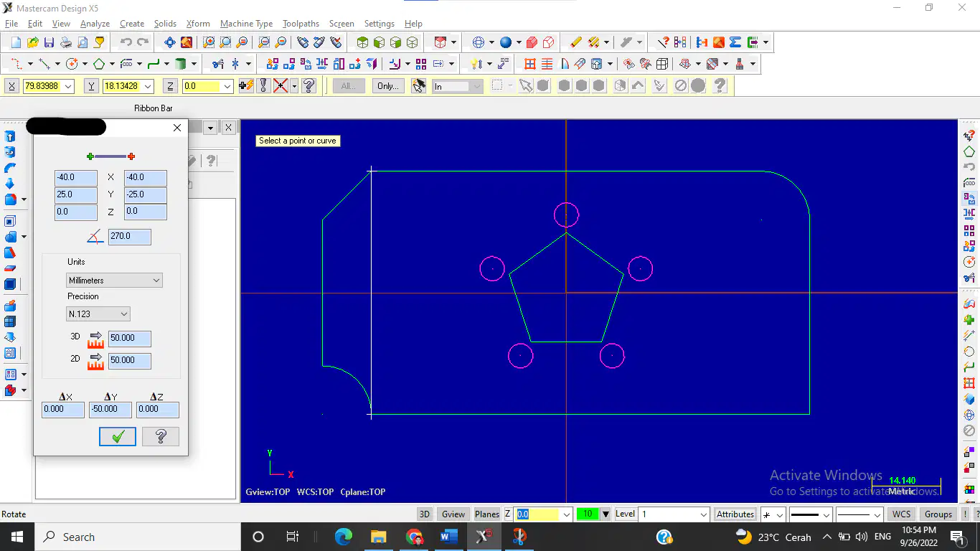Select the Create Polygon tool icon

pyautogui.click(x=99, y=64)
